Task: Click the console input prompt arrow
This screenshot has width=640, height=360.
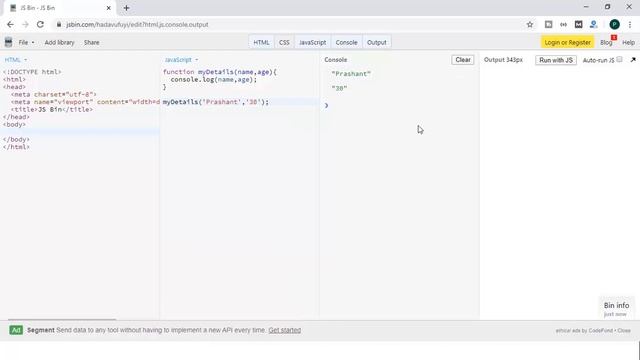Action: (326, 105)
